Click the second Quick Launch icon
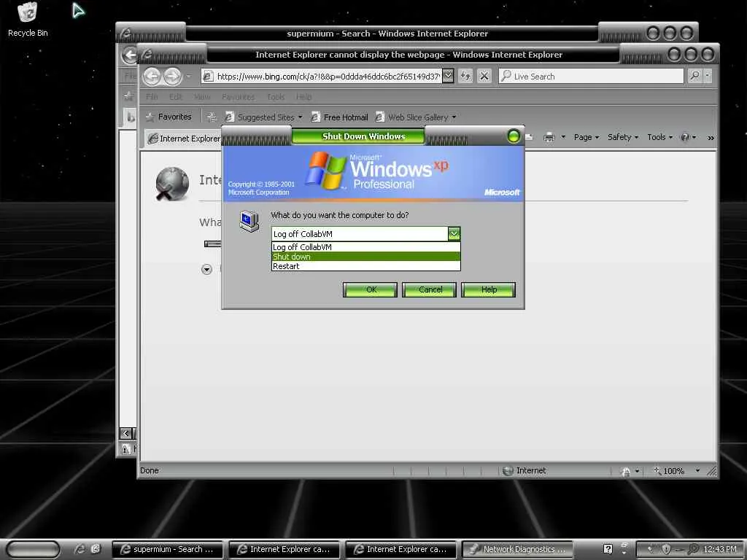The image size is (747, 560). pos(96,549)
